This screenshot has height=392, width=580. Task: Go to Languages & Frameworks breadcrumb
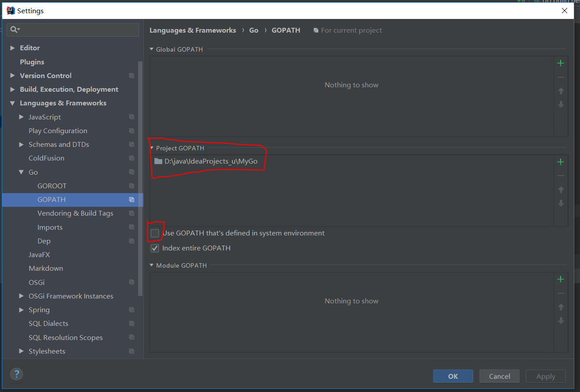pyautogui.click(x=193, y=30)
